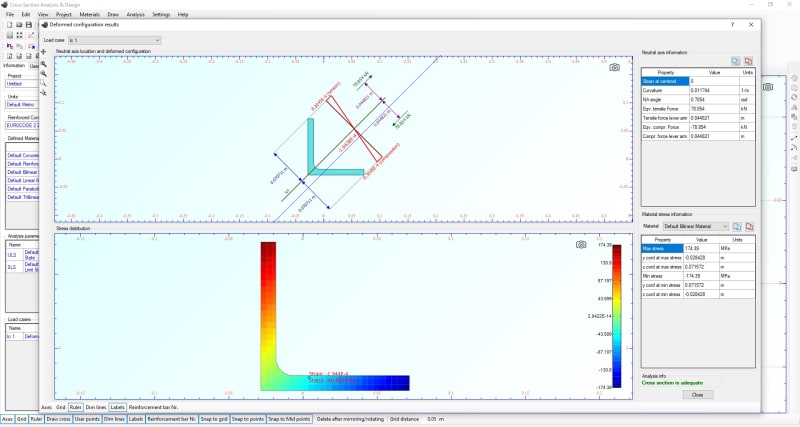800x427 pixels.
Task: Click the arc tool in right main sidebar
Action: (x=794, y=148)
